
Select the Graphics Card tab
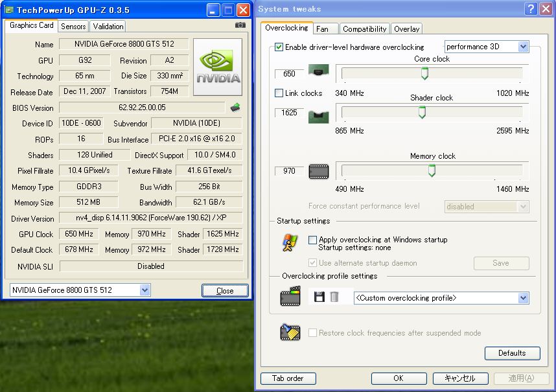pyautogui.click(x=31, y=25)
